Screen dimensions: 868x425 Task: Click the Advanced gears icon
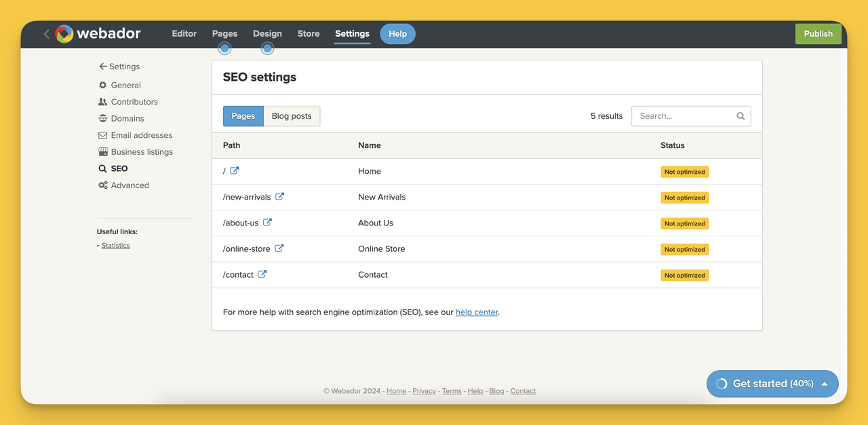click(x=103, y=185)
